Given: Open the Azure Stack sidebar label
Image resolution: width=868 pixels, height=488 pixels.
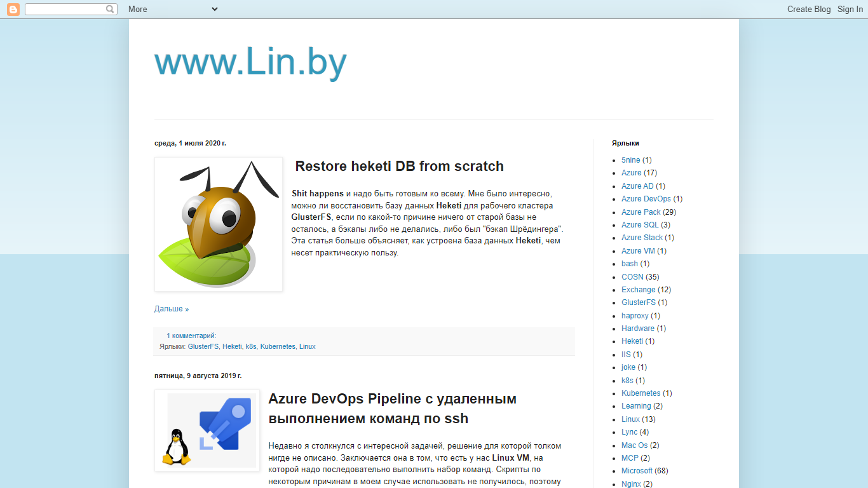Looking at the screenshot, I should [642, 238].
